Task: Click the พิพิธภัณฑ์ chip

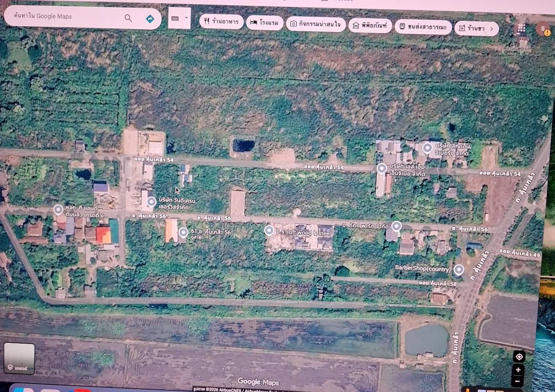Action: coord(370,26)
